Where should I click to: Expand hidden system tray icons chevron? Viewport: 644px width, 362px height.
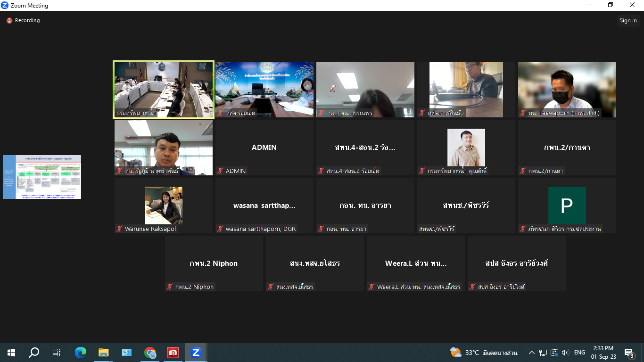pos(532,353)
